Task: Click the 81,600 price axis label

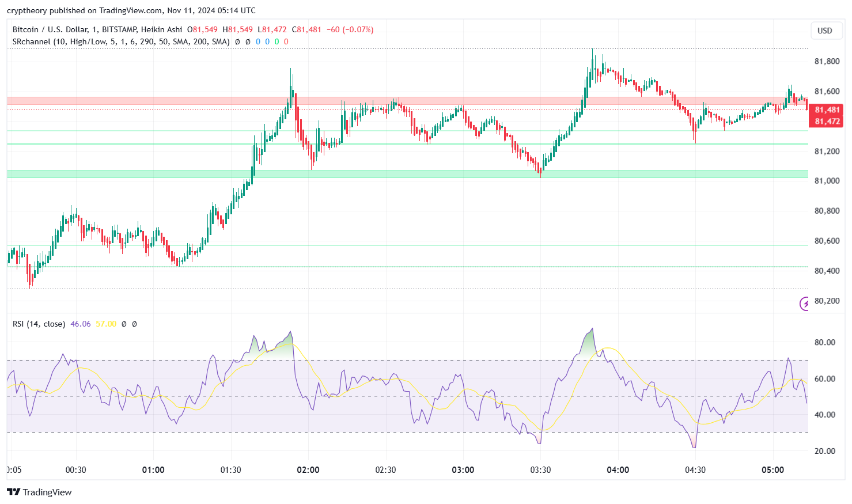Action: pos(827,92)
